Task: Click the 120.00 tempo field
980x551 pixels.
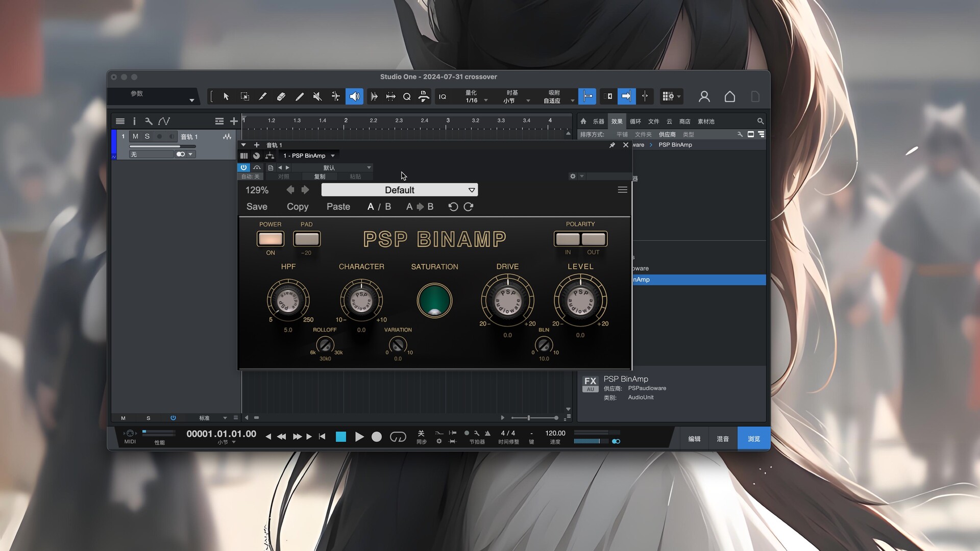Action: click(x=555, y=433)
